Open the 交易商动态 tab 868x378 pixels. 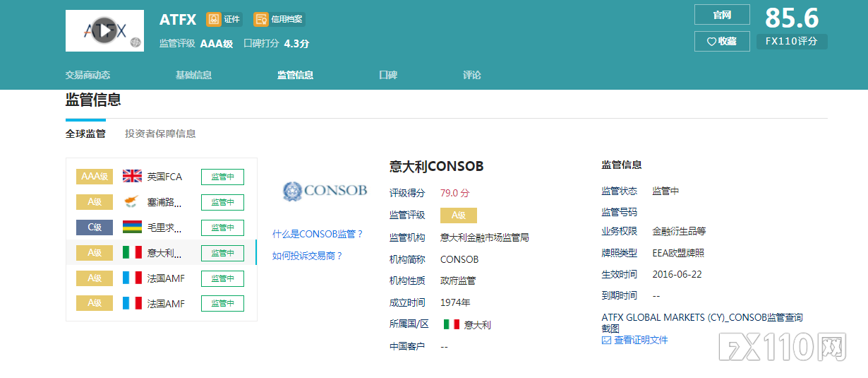tap(88, 75)
